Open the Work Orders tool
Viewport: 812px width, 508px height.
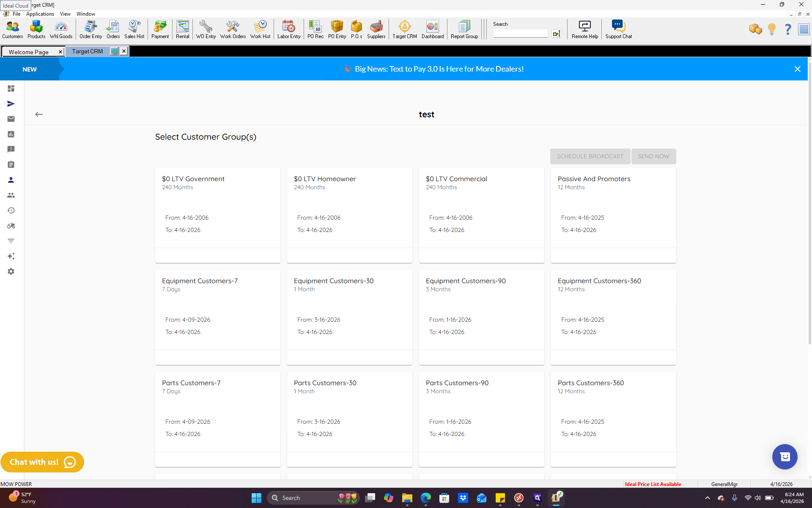click(x=233, y=30)
